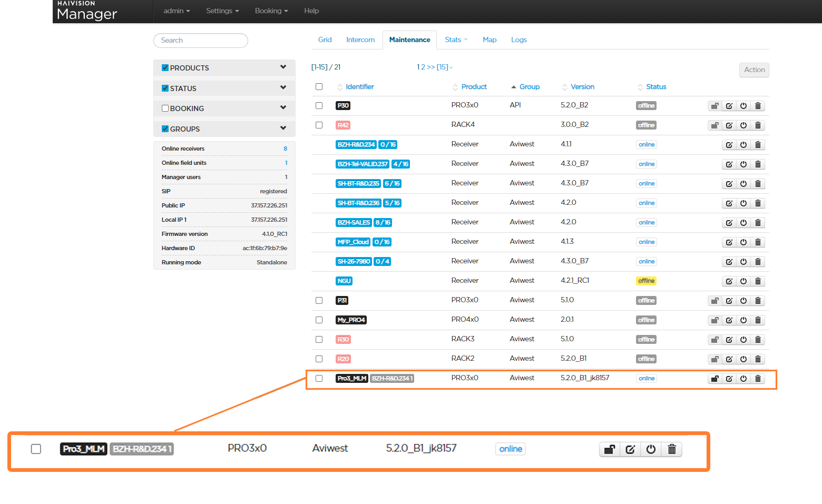Image resolution: width=822 pixels, height=504 pixels.
Task: Tick the select-all checkbox in the table header
Action: [319, 86]
